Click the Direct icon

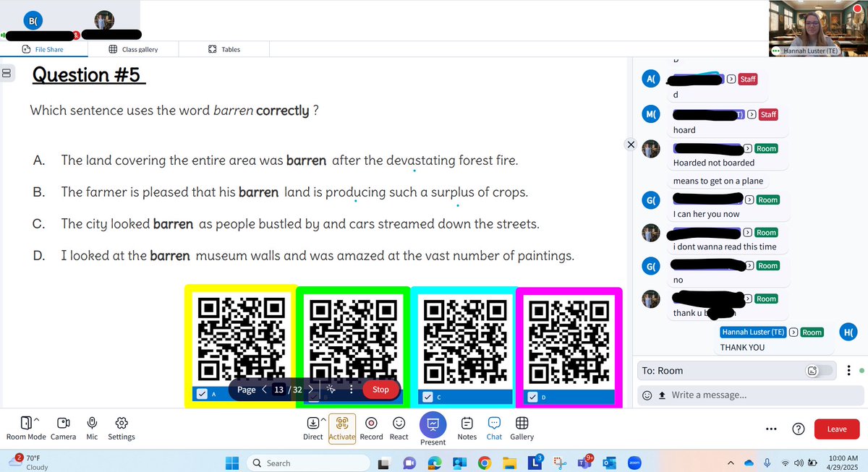pos(312,423)
